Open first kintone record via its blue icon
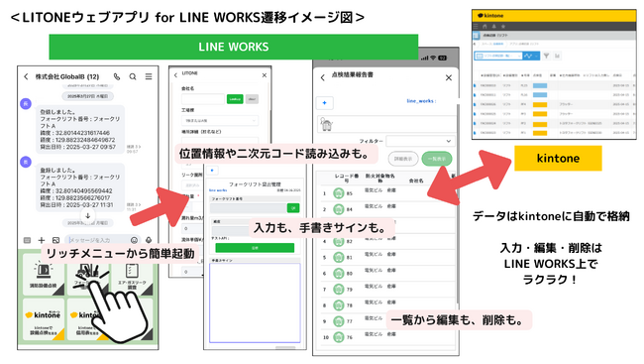The height and width of the screenshot is (364, 644). pyautogui.click(x=476, y=85)
